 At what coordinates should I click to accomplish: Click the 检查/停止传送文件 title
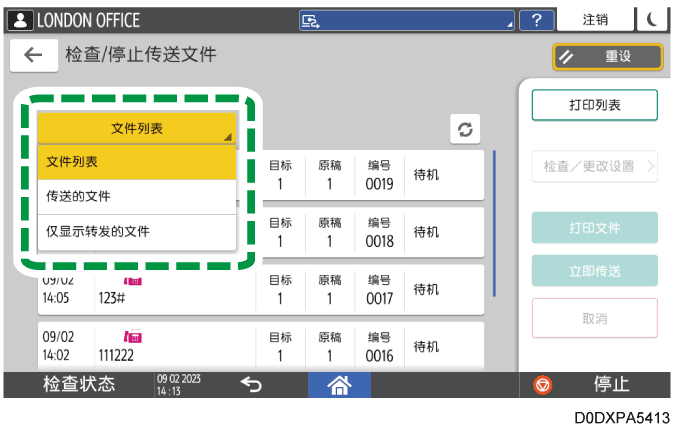pos(141,55)
